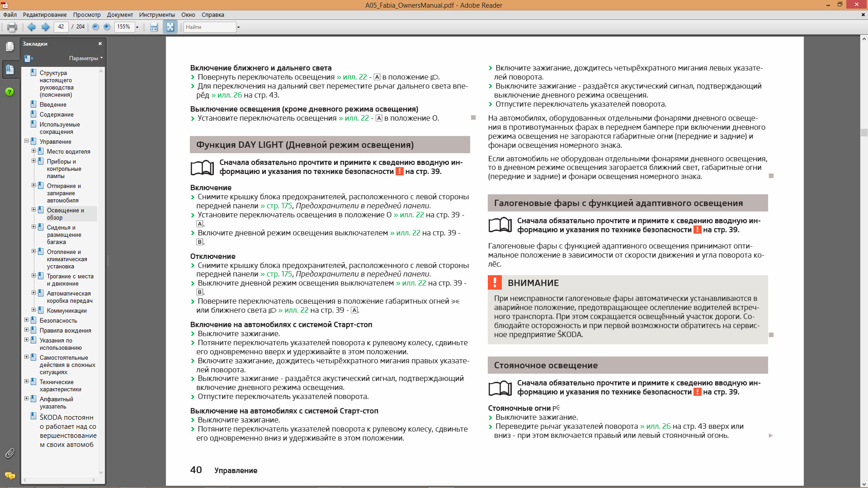The width and height of the screenshot is (868, 488).
Task: Go to previous page with left arrow
Action: pyautogui.click(x=31, y=27)
